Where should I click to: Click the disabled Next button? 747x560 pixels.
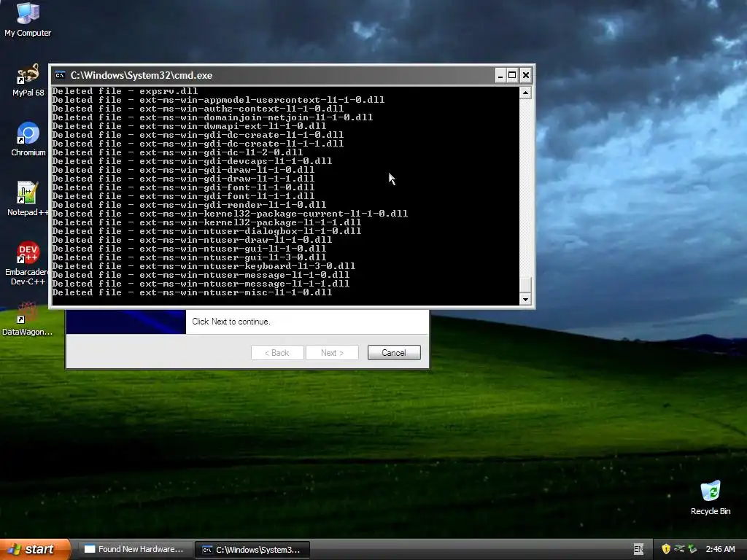point(332,353)
